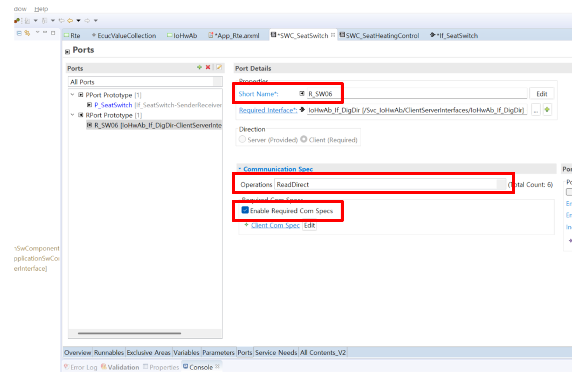Viewport: 588px width, 385px height.
Task: Click the green plus next to Required Interface
Action: [547, 110]
